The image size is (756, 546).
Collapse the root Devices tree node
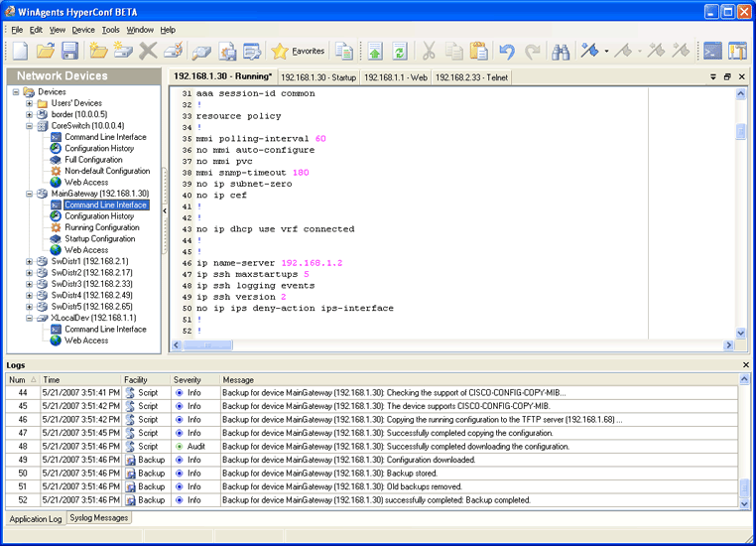16,91
